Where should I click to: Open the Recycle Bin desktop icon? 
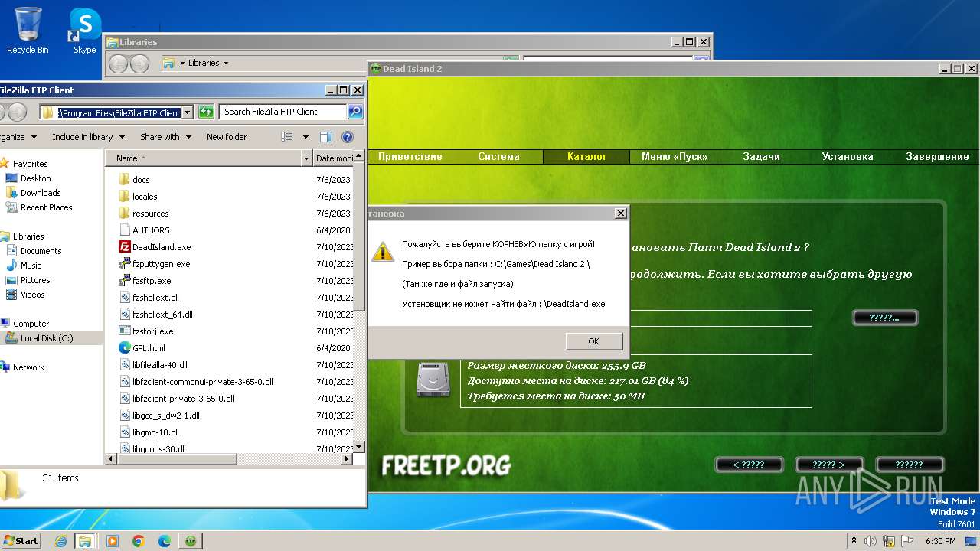[x=28, y=31]
